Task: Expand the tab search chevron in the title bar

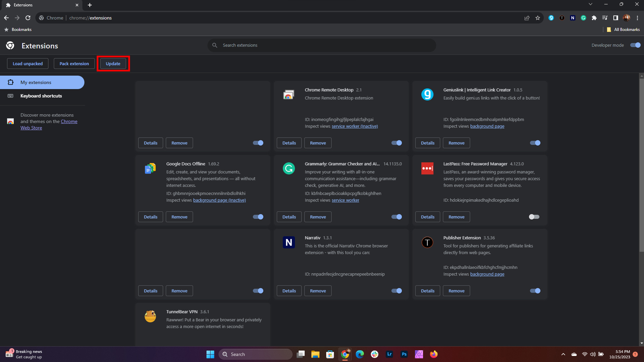Action: click(590, 4)
